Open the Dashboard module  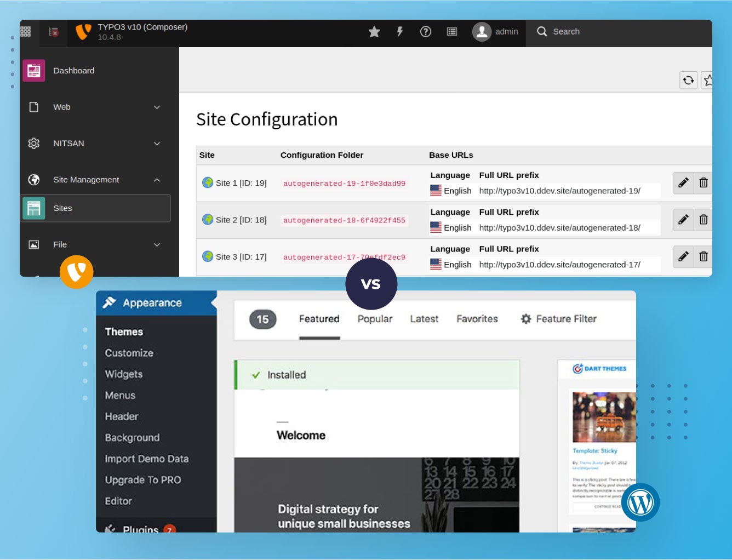pos(73,70)
